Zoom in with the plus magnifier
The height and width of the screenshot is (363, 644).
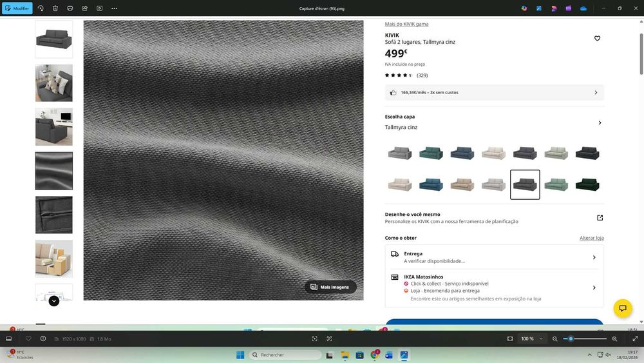615,338
